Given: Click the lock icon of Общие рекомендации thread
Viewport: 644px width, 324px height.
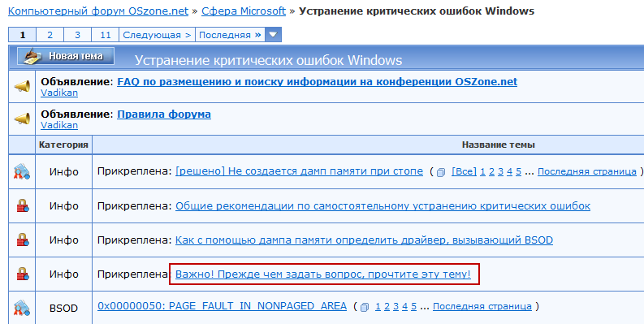Looking at the screenshot, I should pyautogui.click(x=22, y=205).
